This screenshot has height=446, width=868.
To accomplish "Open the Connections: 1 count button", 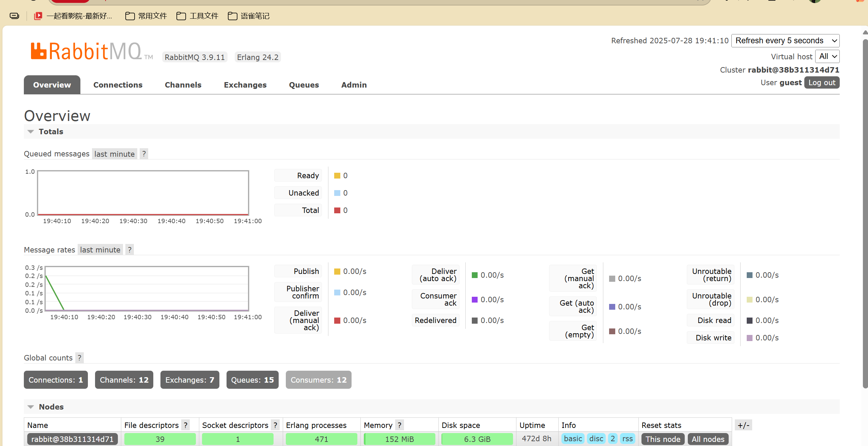I will point(56,380).
